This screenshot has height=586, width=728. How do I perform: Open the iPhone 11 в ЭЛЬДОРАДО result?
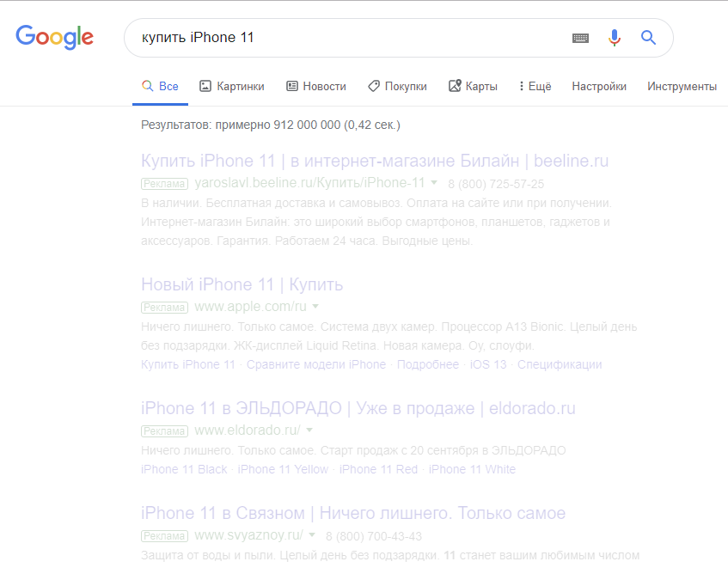click(358, 408)
